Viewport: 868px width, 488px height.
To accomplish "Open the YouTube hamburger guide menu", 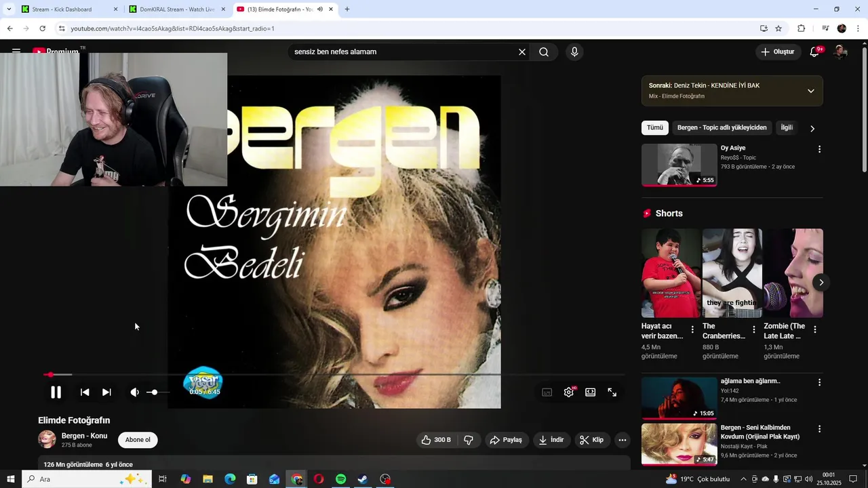I will coord(16,52).
